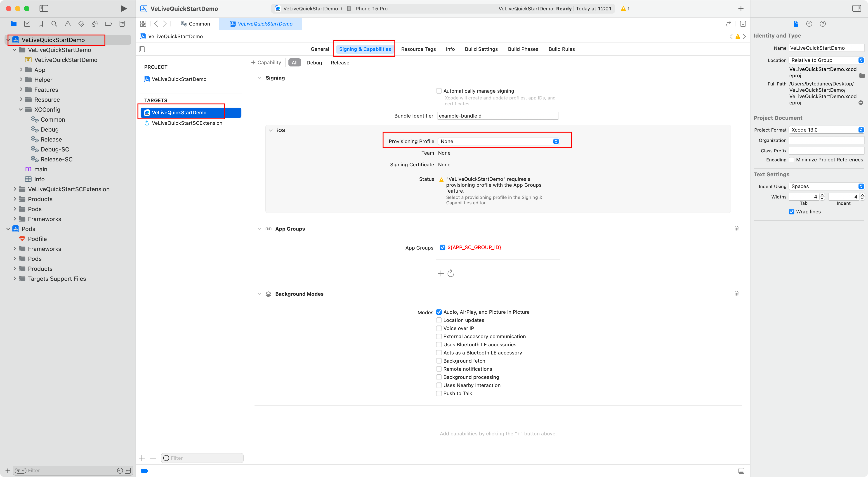Select the Podfile in navigator
This screenshot has height=477, width=868.
point(37,239)
